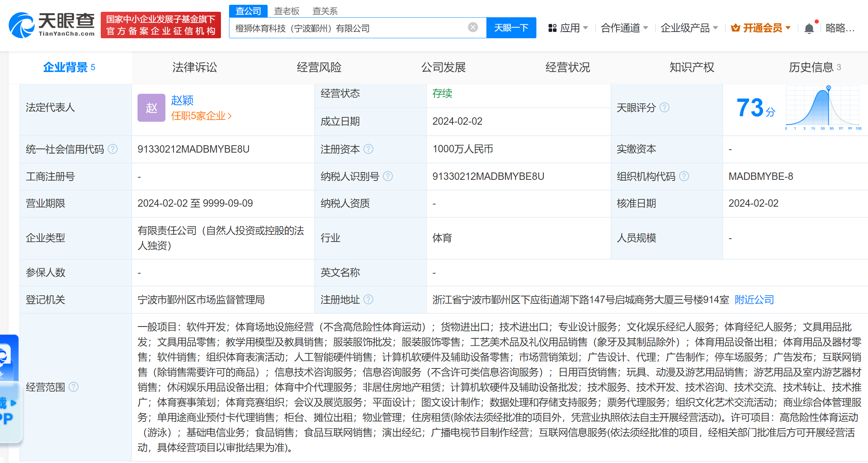Show help for 经营范围
868x463 pixels.
74,387
